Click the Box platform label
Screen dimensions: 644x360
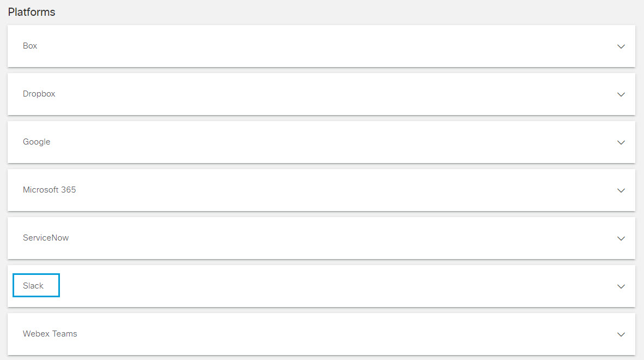tap(30, 46)
